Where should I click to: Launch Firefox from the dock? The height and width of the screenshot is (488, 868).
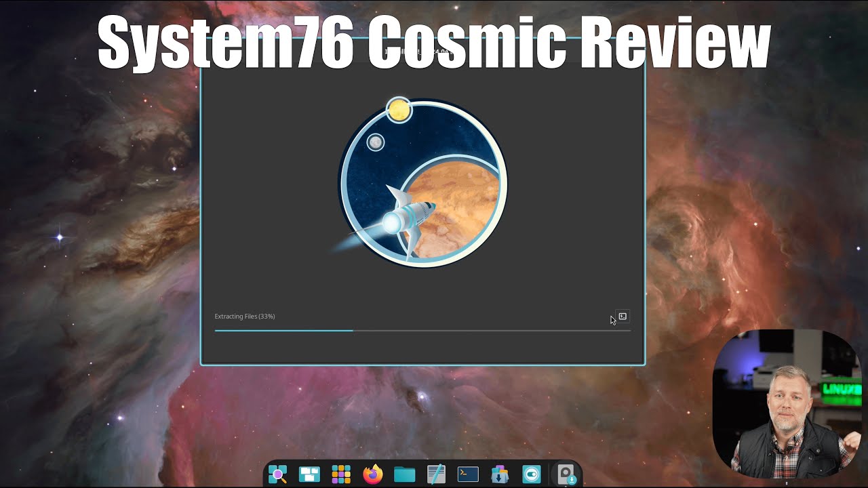click(373, 474)
